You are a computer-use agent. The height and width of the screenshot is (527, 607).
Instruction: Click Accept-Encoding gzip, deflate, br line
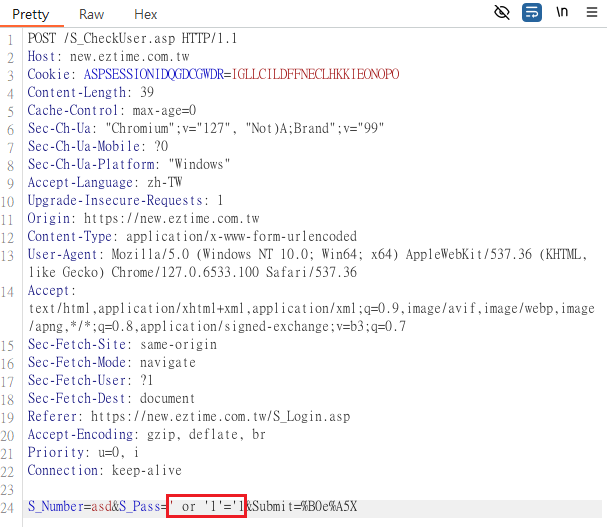pyautogui.click(x=146, y=434)
